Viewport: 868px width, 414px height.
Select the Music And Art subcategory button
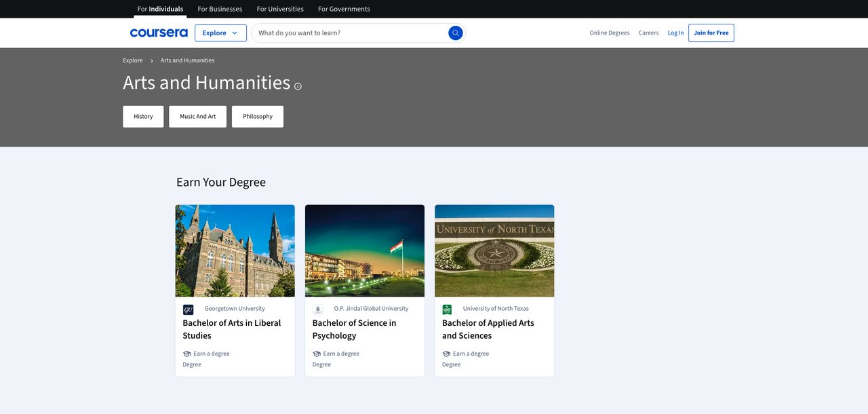(x=197, y=116)
